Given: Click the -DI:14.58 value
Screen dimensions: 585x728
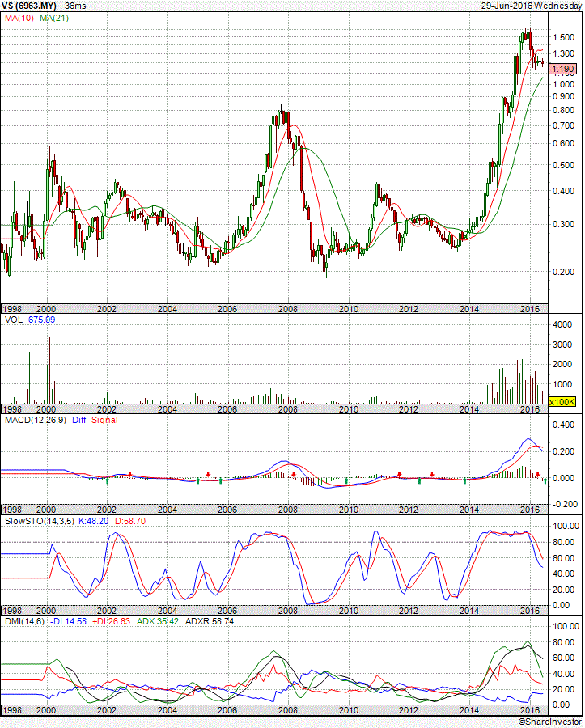Looking at the screenshot, I should coord(68,622).
